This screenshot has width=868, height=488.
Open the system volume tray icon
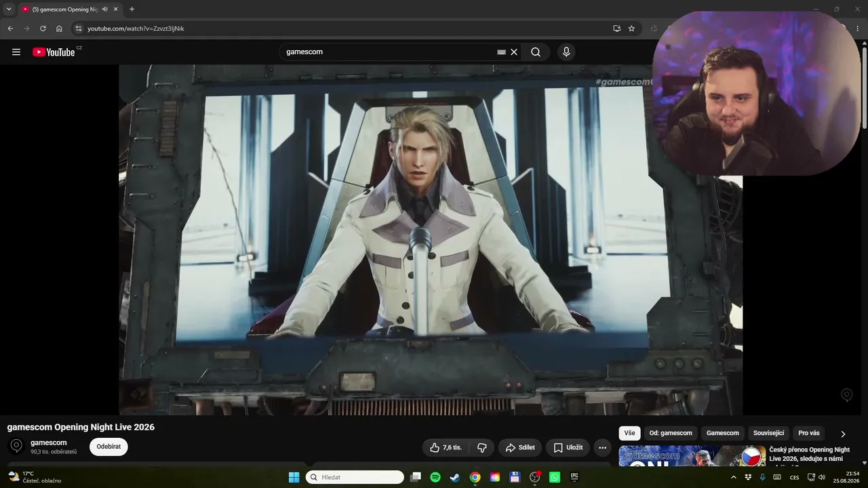(822, 477)
